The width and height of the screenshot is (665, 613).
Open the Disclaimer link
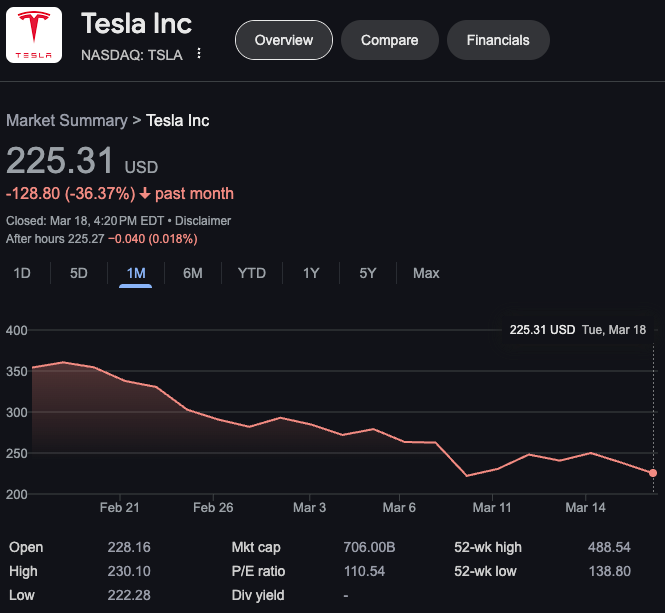[x=203, y=221]
